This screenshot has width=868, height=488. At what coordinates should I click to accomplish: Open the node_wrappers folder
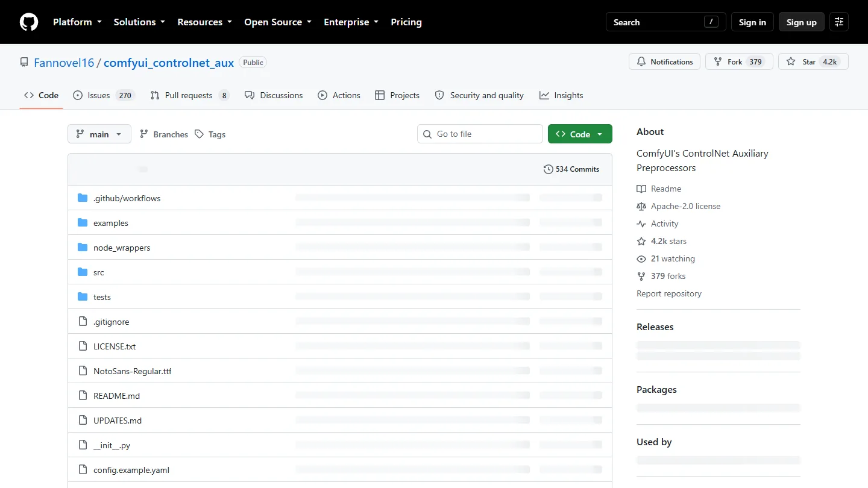pyautogui.click(x=122, y=248)
